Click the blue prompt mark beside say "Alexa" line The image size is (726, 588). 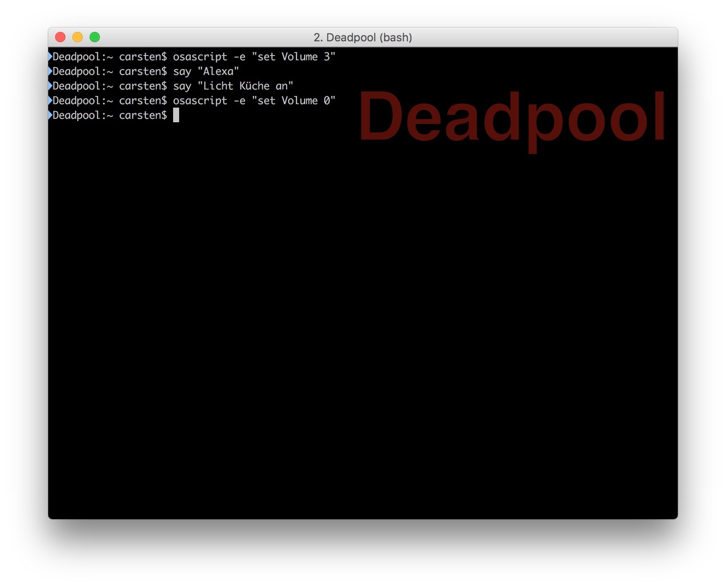[50, 71]
